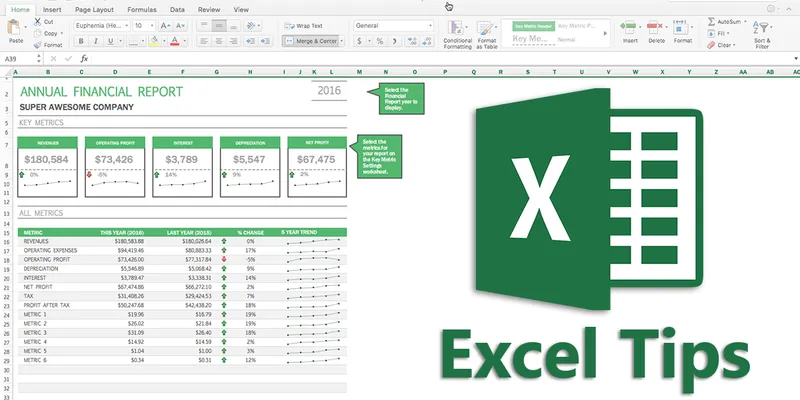Click the Delete cells icon

tap(656, 25)
